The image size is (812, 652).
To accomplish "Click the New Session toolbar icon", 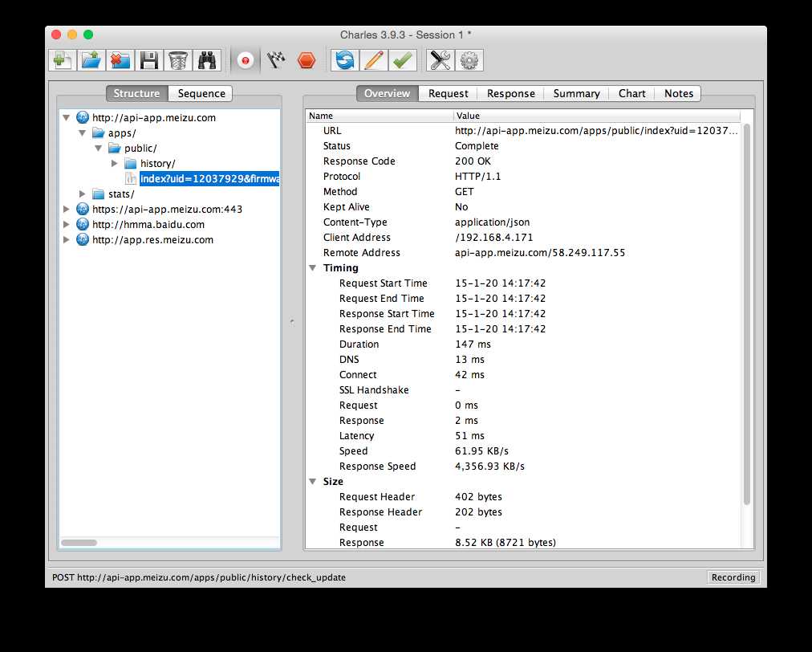I will pyautogui.click(x=63, y=60).
